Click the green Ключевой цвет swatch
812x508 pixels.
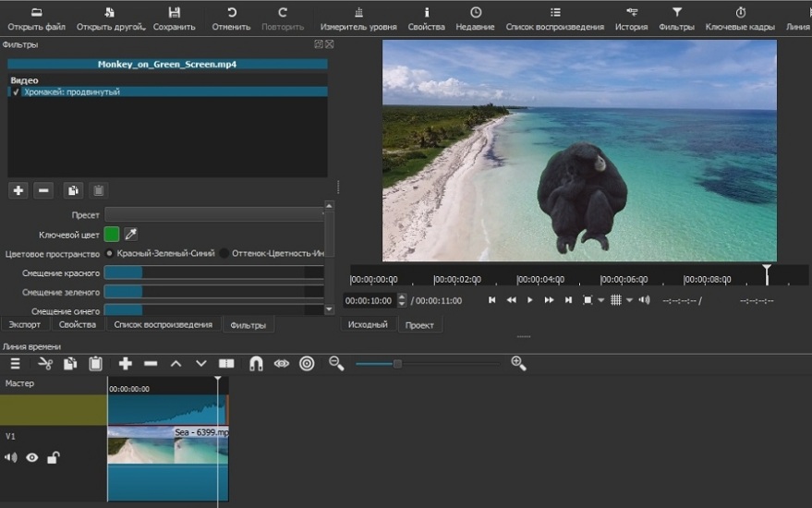[x=112, y=235]
